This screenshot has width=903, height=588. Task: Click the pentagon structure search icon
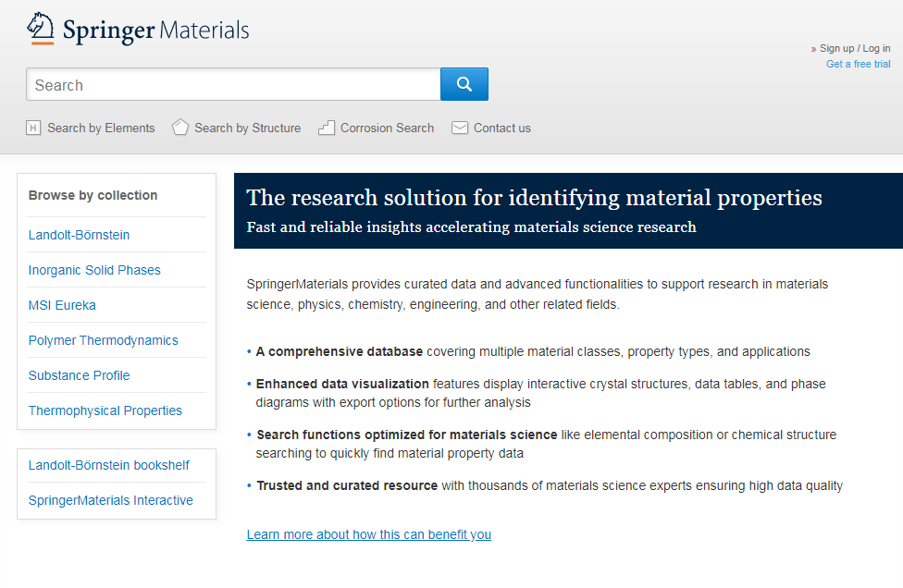180,128
